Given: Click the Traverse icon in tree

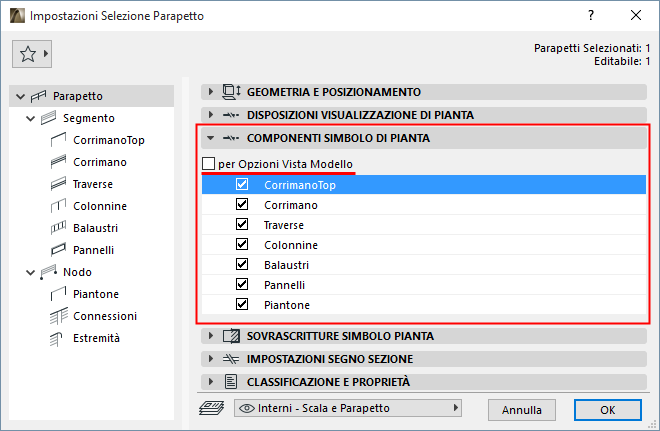Looking at the screenshot, I should coord(57,184).
